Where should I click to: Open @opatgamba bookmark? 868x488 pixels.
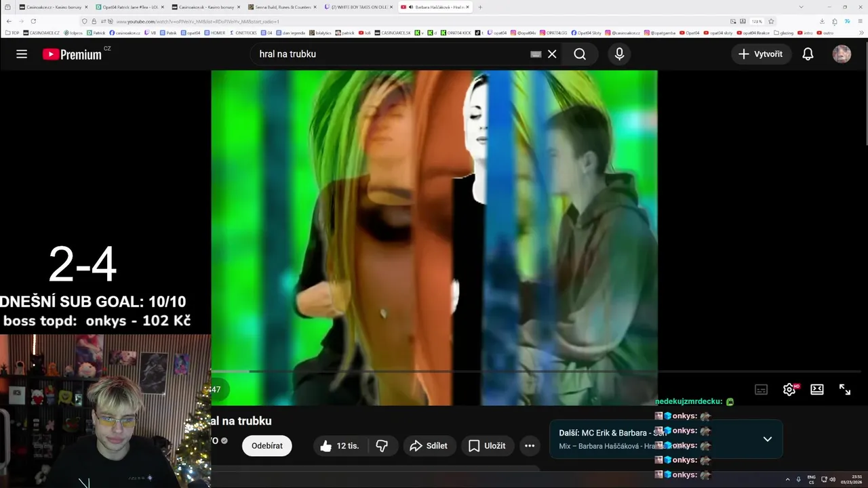[659, 33]
